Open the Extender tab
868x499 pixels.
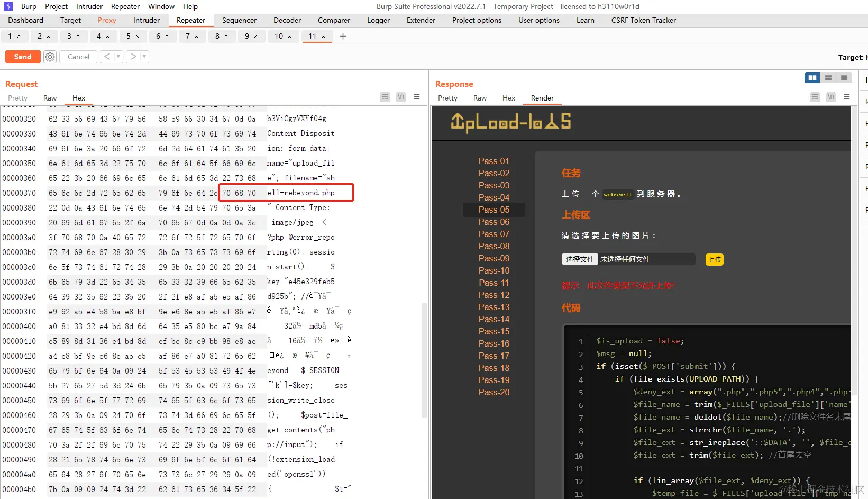(421, 20)
